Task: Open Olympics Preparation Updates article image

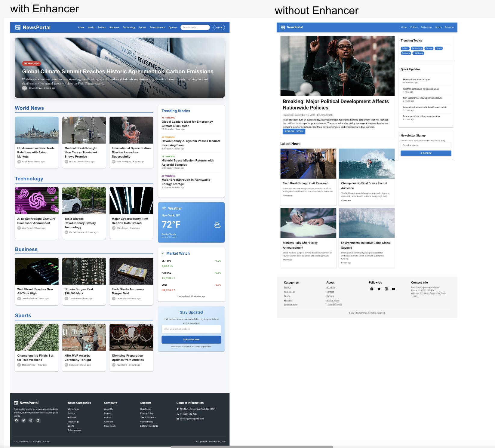Action: [131, 337]
